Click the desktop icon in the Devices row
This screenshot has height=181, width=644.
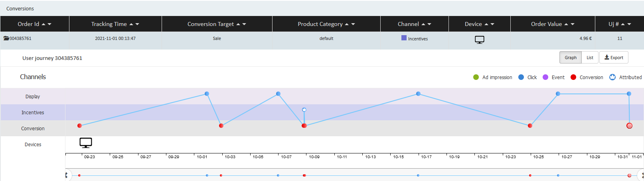pyautogui.click(x=86, y=143)
